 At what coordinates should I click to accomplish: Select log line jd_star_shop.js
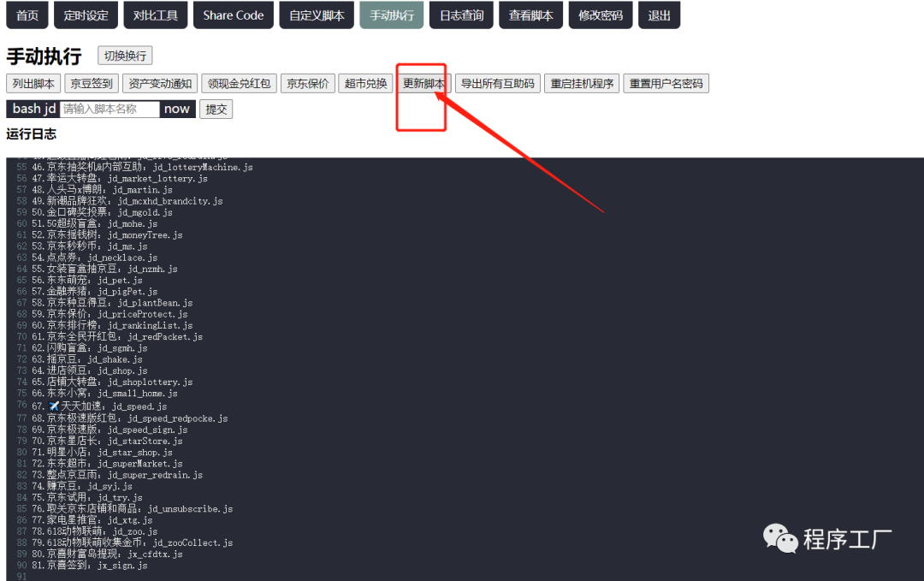tap(102, 453)
